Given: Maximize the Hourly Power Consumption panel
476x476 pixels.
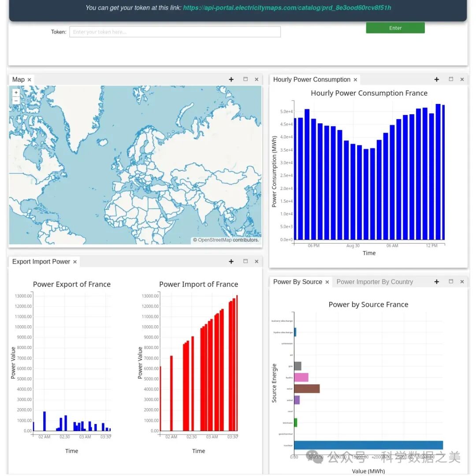Looking at the screenshot, I should (451, 79).
